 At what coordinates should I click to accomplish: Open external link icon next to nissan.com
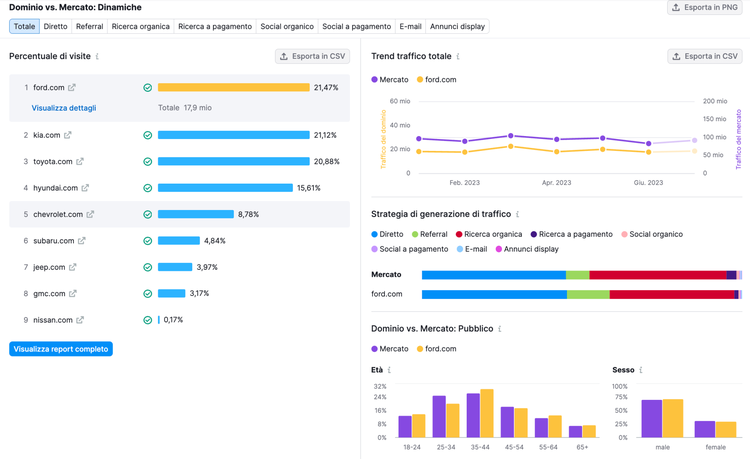(80, 320)
